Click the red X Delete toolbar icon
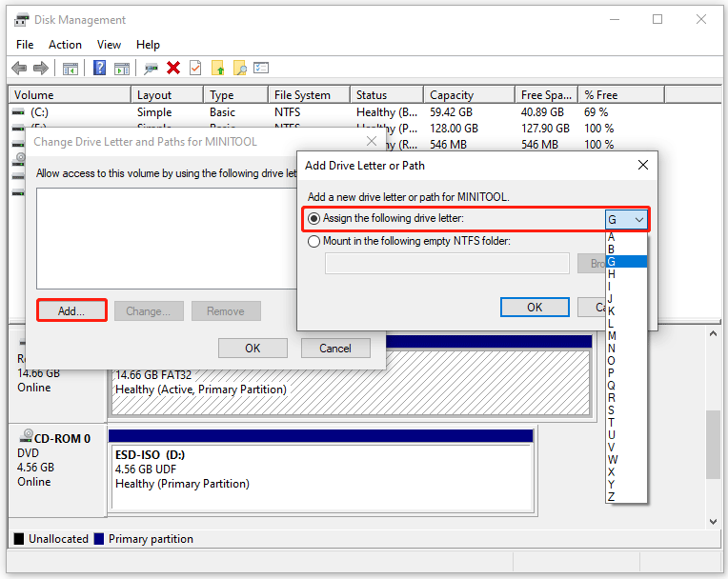Image resolution: width=728 pixels, height=579 pixels. [x=173, y=68]
